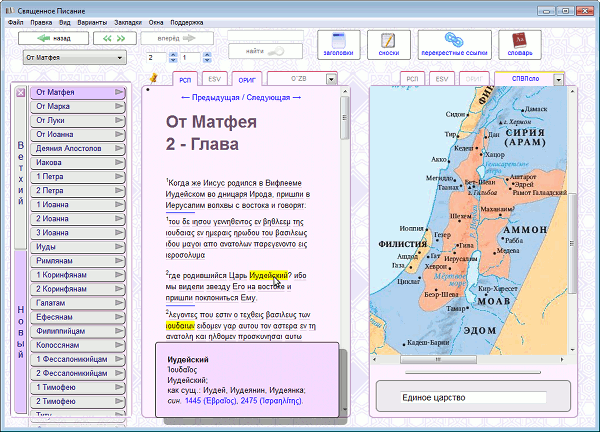Open the book selector dropdown showing От Матфея
Viewport: 600px width, 432px height.
[x=74, y=58]
